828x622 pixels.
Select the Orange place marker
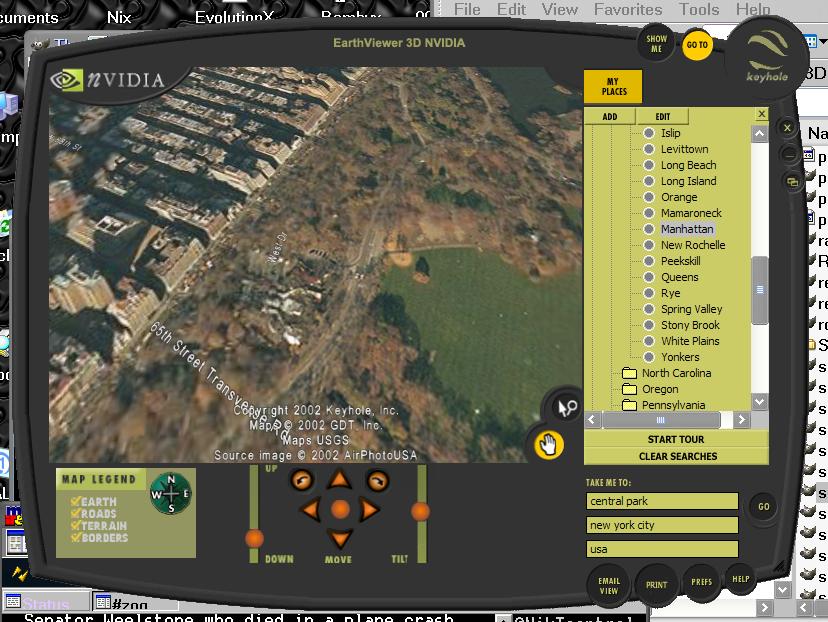[649, 197]
